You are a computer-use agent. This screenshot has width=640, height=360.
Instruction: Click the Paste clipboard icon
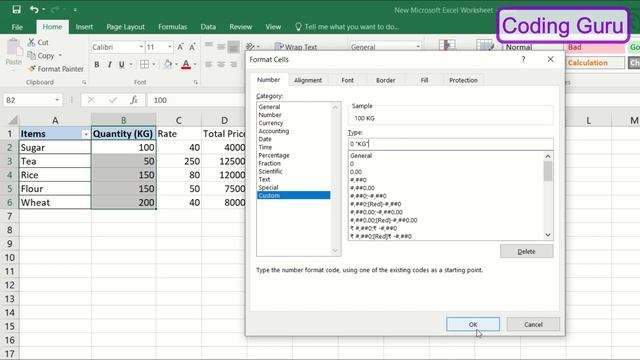(x=14, y=48)
